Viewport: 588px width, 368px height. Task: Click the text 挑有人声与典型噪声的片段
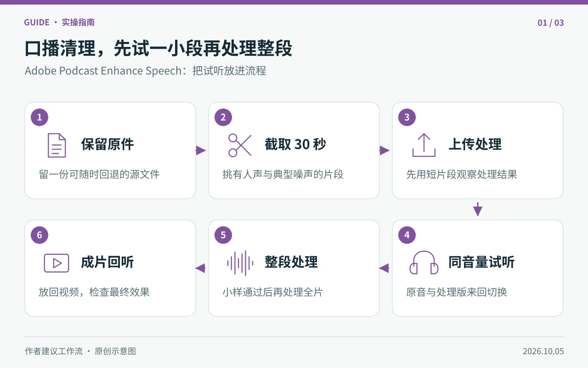point(283,174)
